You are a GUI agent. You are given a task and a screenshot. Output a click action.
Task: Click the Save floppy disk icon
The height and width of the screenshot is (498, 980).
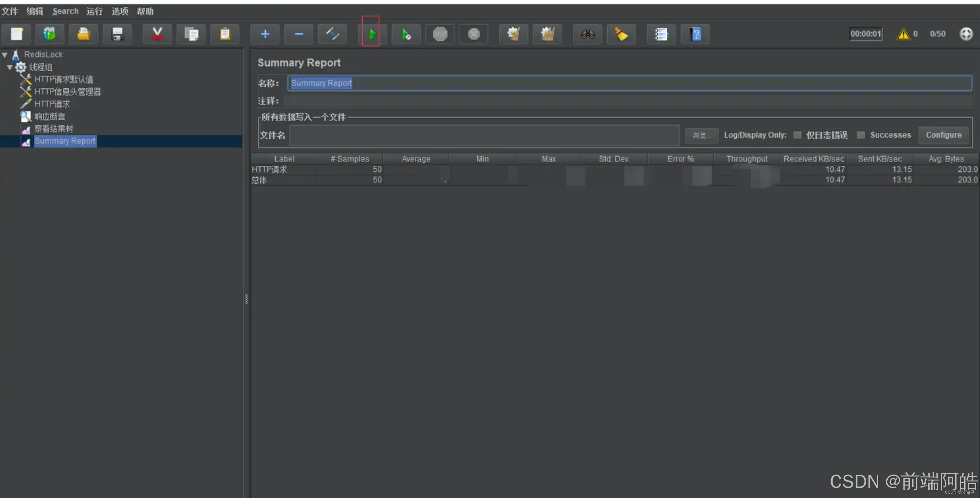click(x=117, y=35)
